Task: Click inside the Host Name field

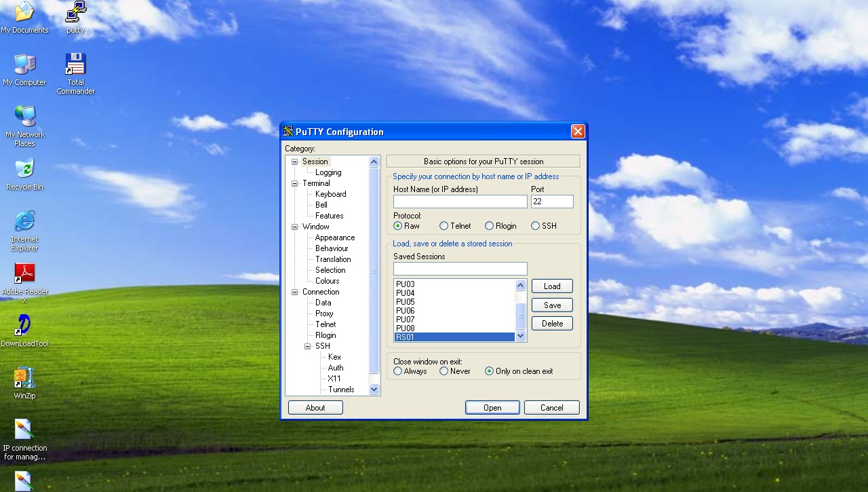Action: pyautogui.click(x=460, y=202)
